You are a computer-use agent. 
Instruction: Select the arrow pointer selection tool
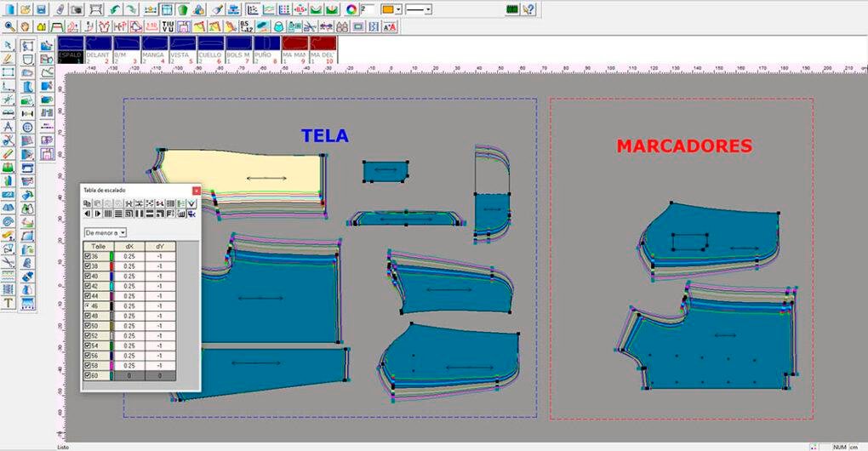click(x=9, y=45)
